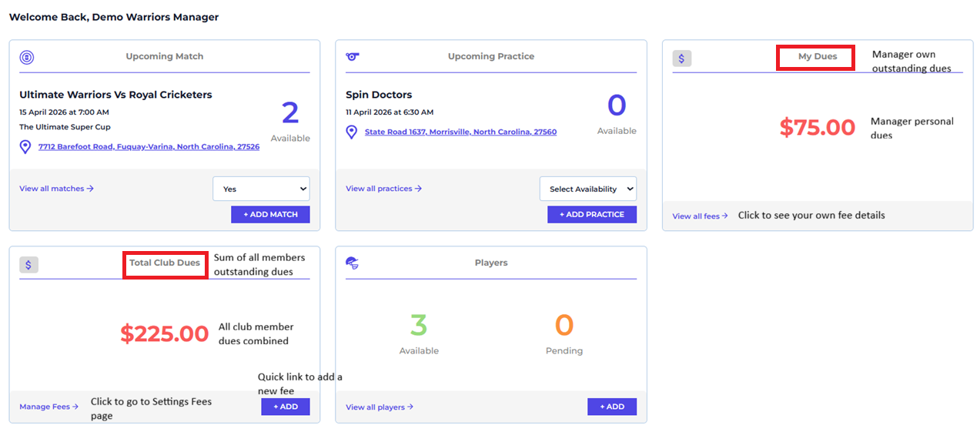Viewport: 980px width, 432px height.
Task: Click the location pin beside Barefoot Road address
Action: point(25,146)
